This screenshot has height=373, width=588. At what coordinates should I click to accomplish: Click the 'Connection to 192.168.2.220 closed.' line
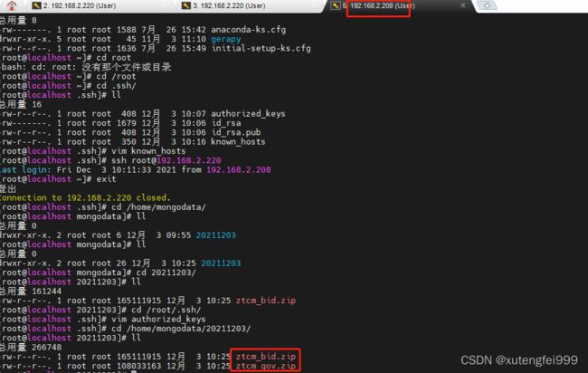tap(85, 197)
